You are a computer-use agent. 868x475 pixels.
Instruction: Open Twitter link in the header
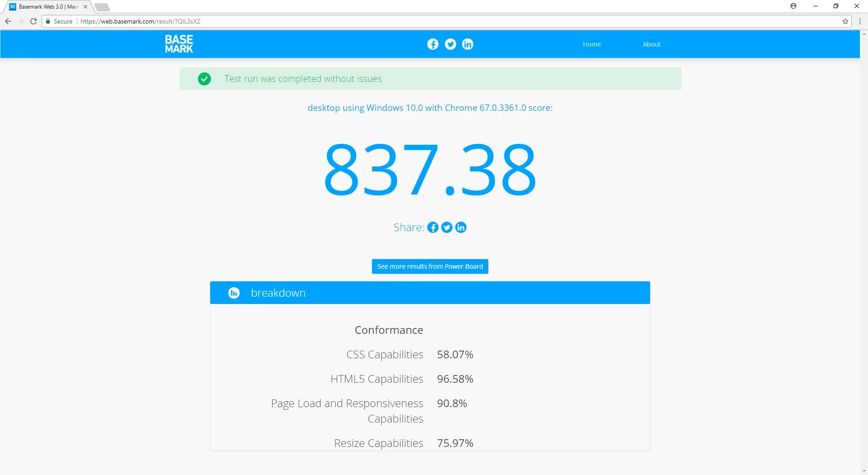click(450, 44)
